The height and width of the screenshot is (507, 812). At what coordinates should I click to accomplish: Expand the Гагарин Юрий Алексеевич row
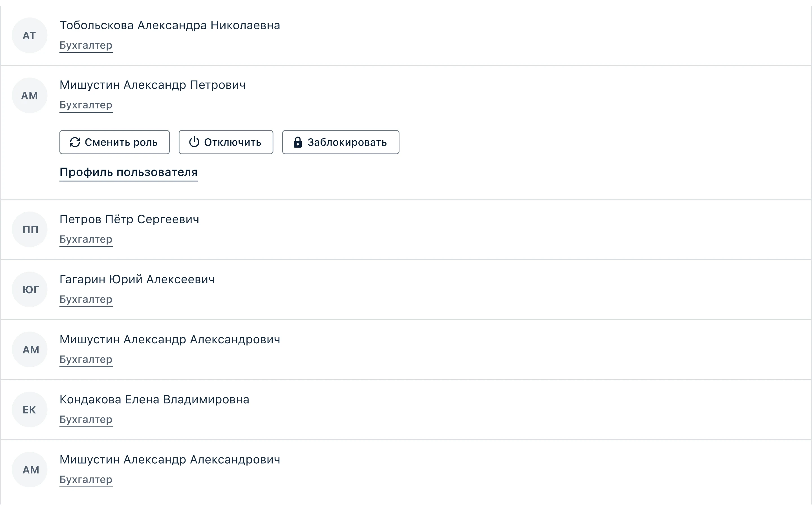point(406,289)
